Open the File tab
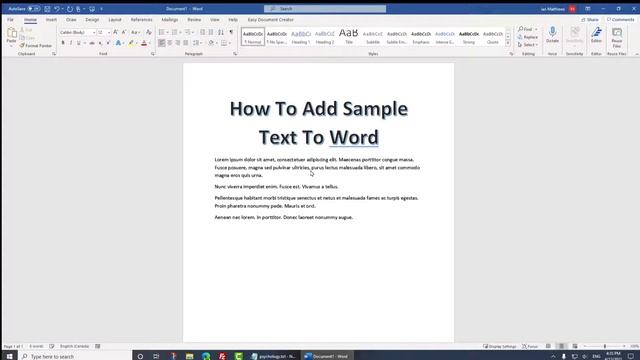 tap(10, 20)
